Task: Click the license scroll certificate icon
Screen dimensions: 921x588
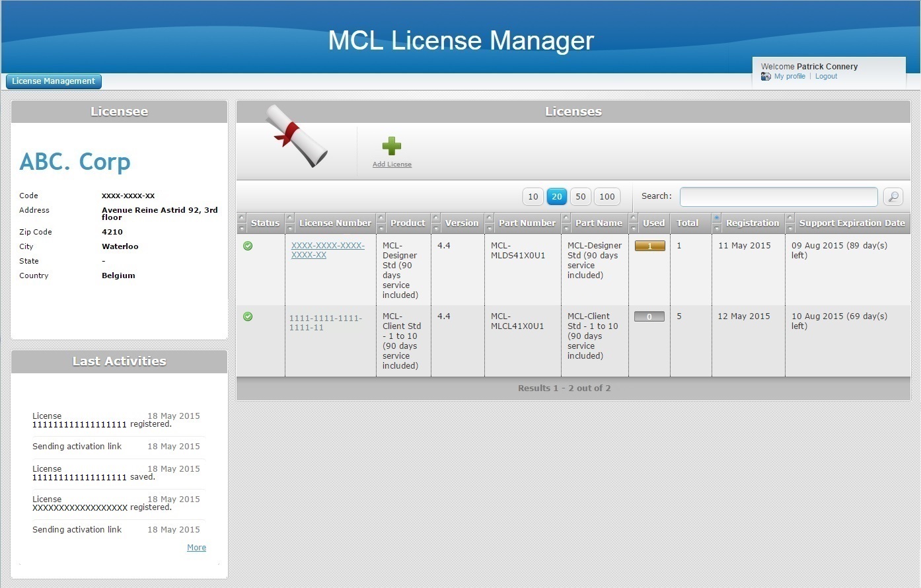Action: pyautogui.click(x=297, y=135)
